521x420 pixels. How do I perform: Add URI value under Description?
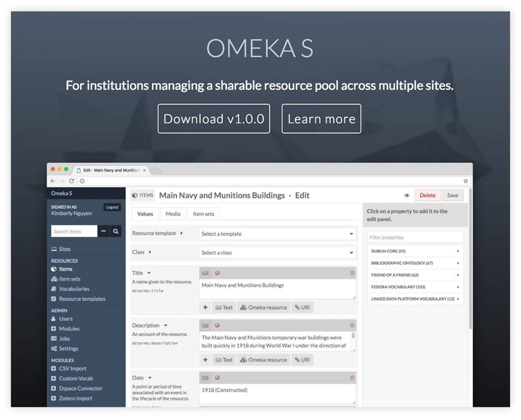pos(302,360)
